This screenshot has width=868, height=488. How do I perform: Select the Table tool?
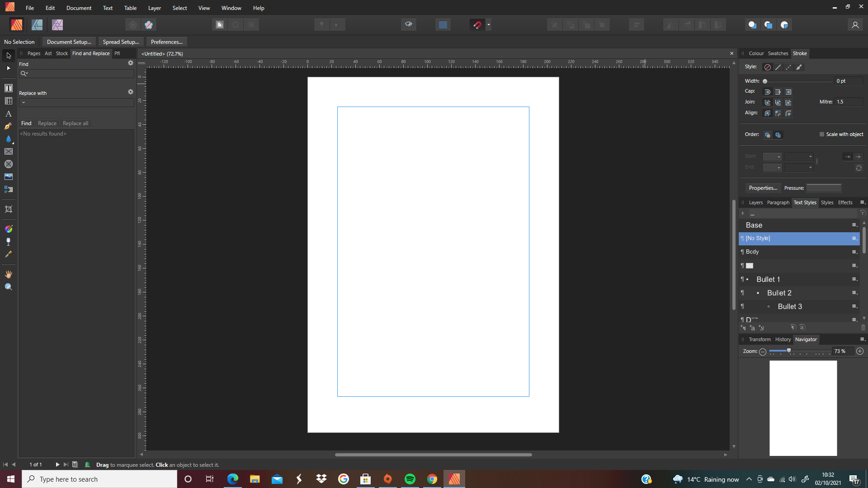pos(8,101)
